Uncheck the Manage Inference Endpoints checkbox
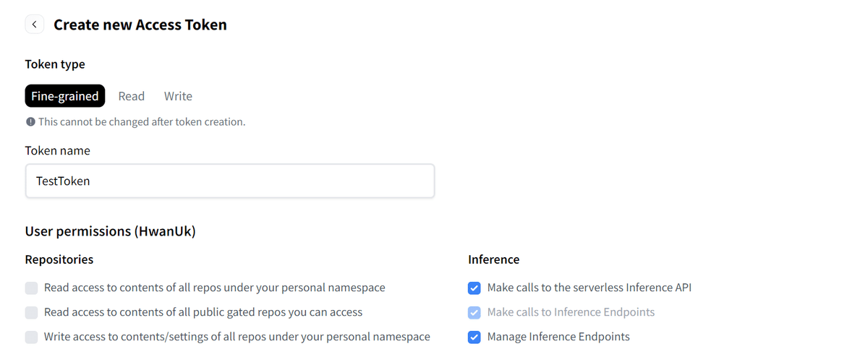Image resolution: width=868 pixels, height=349 pixels. (475, 337)
